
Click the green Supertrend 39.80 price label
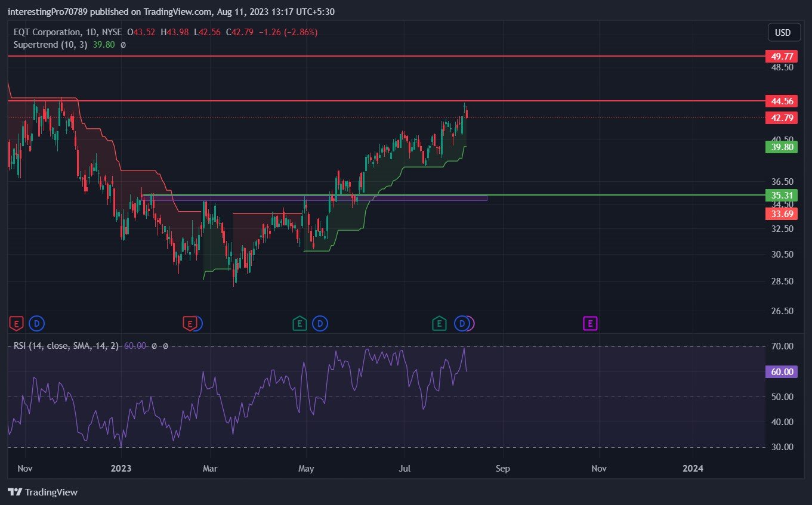click(782, 147)
